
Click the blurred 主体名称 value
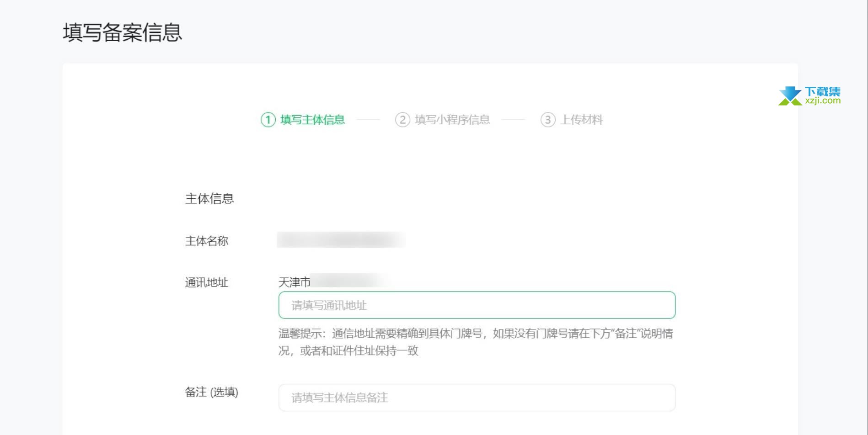tap(341, 240)
